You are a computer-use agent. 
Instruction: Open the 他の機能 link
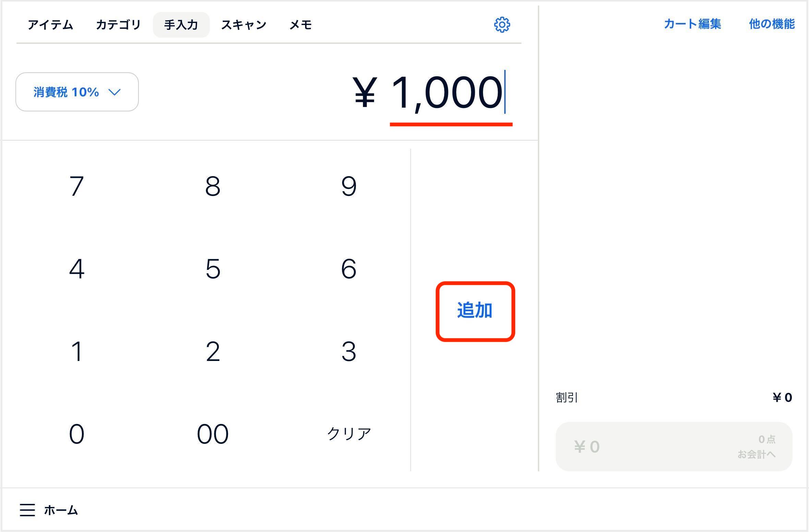pos(772,24)
